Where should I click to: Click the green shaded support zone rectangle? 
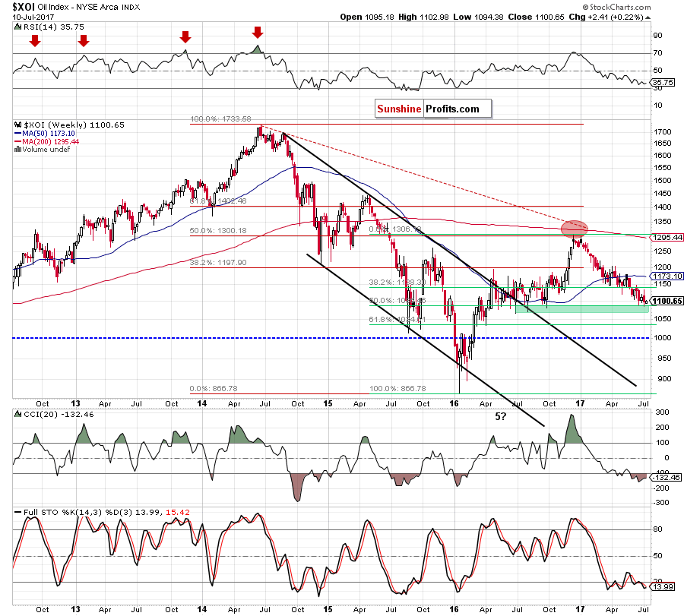click(582, 308)
